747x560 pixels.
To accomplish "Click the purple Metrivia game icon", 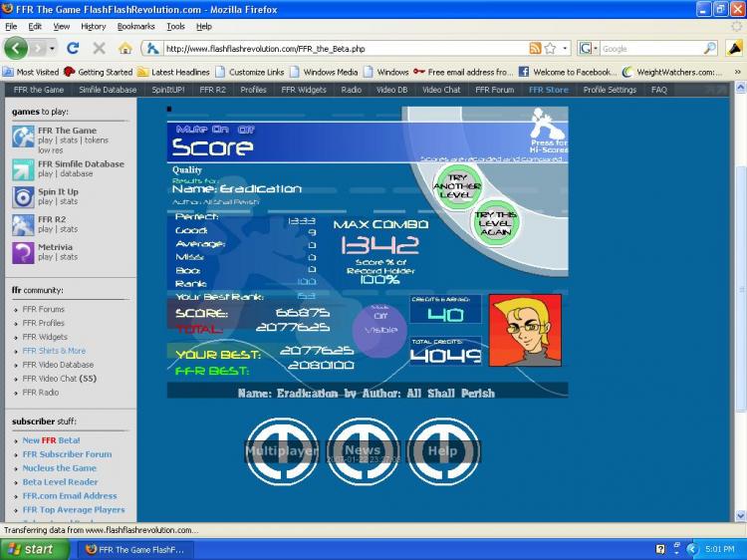I will click(x=23, y=252).
